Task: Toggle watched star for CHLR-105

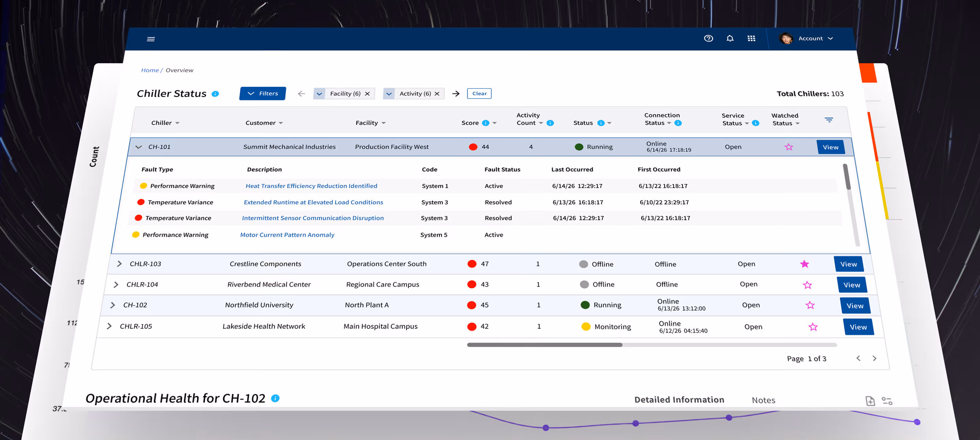Action: pyautogui.click(x=813, y=327)
